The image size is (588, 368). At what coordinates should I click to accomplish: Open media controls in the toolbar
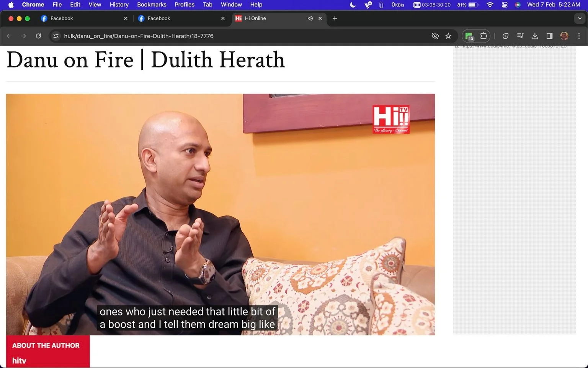520,36
